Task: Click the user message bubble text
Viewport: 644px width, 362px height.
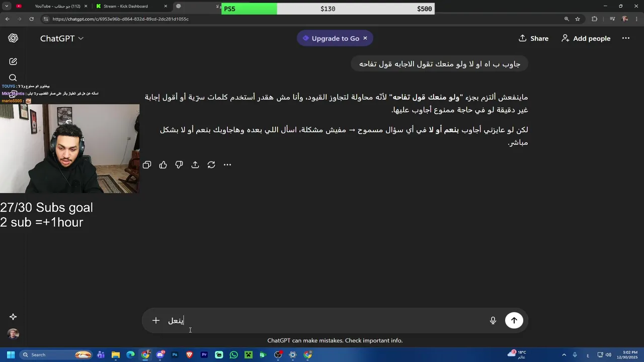Action: pyautogui.click(x=440, y=64)
